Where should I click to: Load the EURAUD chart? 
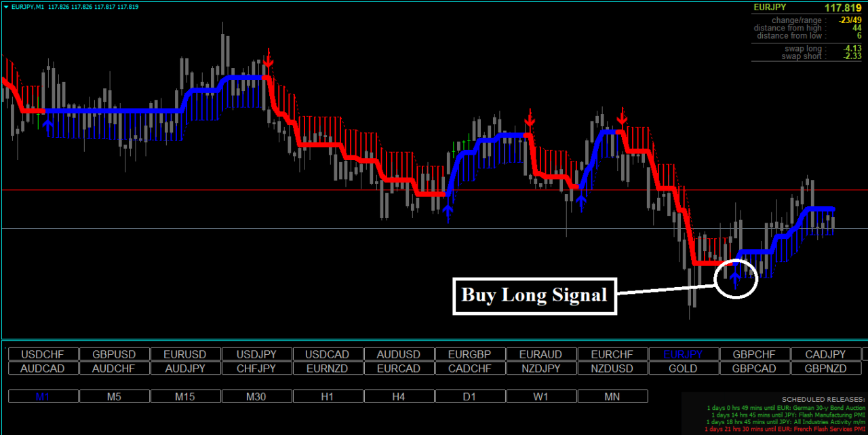542,354
